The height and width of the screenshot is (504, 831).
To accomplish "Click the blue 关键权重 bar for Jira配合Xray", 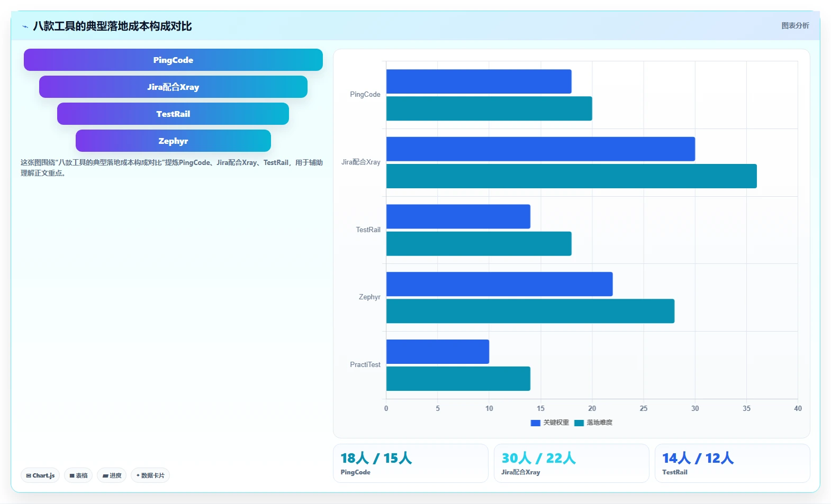I will 540,149.
